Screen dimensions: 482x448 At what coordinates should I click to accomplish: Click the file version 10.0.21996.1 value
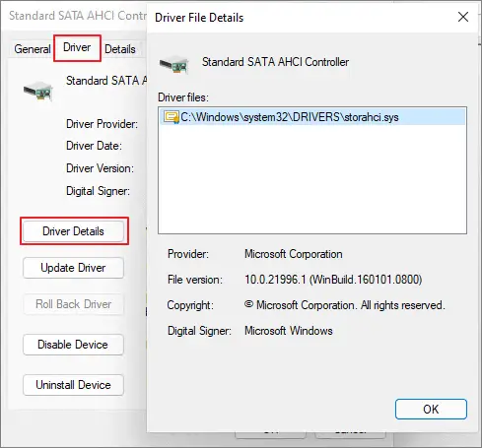333,280
